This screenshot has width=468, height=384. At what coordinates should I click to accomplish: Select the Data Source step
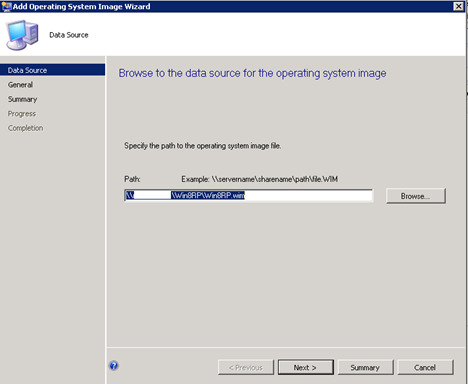pos(53,70)
